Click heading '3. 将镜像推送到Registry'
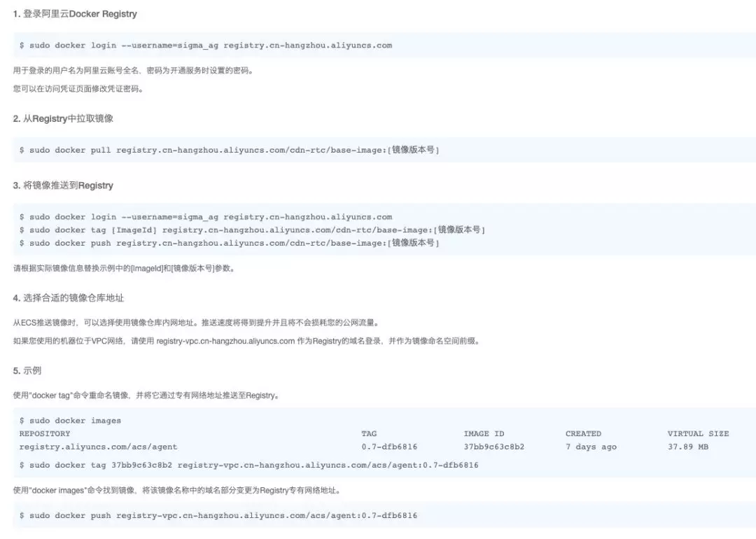Screen dimensions: 756x539 63,185
